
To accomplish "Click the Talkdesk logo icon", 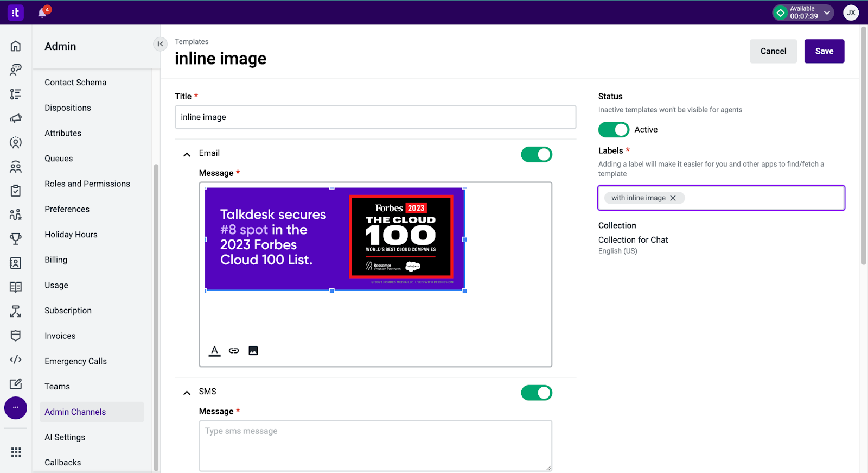I will 15,12.
